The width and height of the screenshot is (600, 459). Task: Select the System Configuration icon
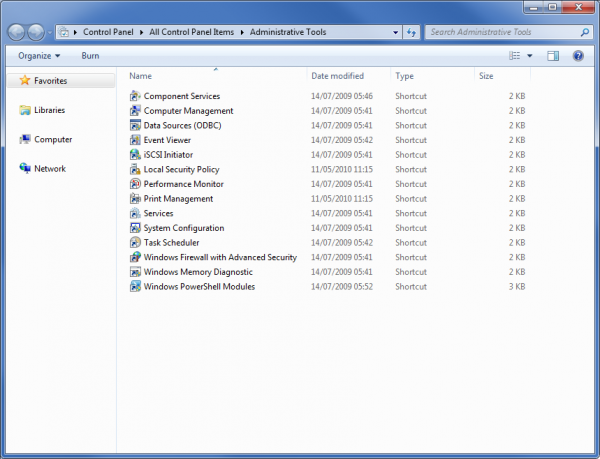click(x=135, y=228)
